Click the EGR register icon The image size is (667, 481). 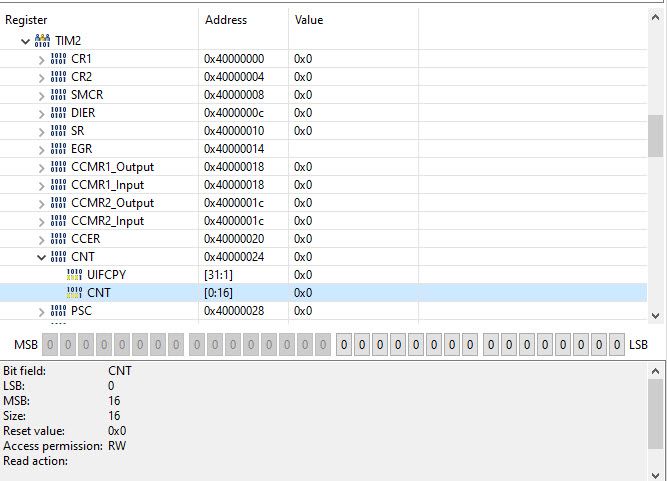tap(58, 149)
